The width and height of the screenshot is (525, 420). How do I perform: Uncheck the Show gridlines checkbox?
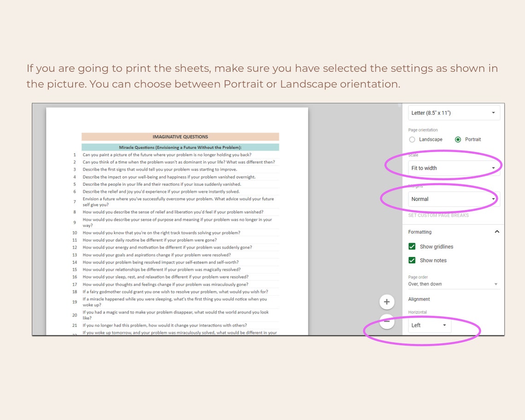tap(413, 246)
